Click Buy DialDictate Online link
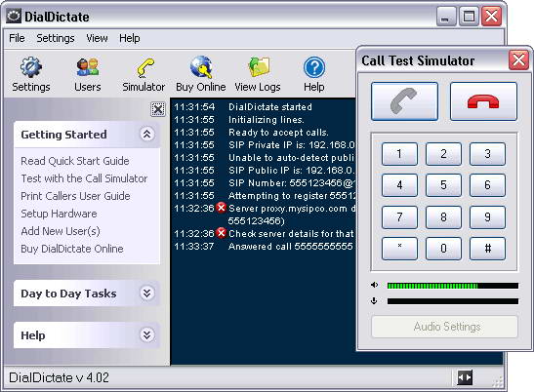The width and height of the screenshot is (534, 392). (72, 249)
